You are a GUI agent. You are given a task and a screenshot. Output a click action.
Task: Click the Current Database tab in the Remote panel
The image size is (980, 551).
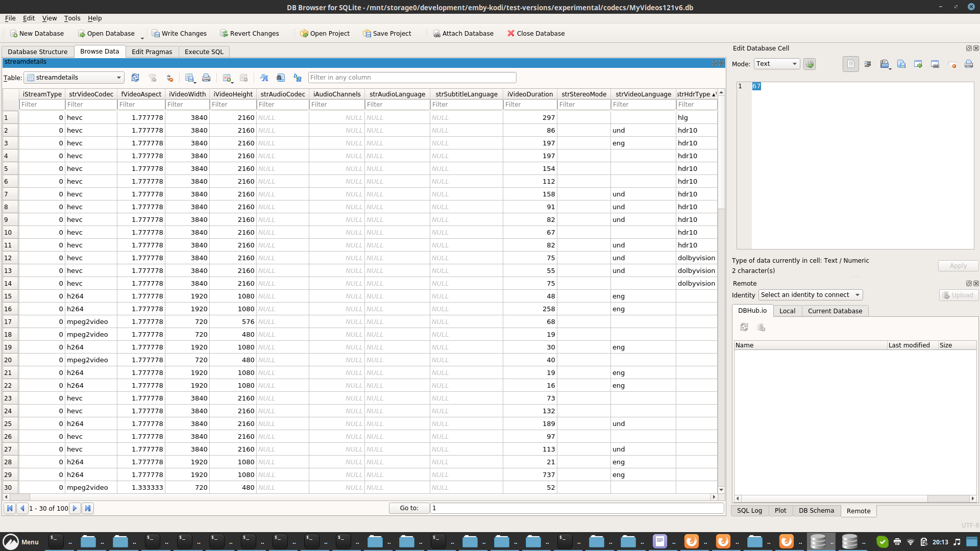(x=835, y=311)
